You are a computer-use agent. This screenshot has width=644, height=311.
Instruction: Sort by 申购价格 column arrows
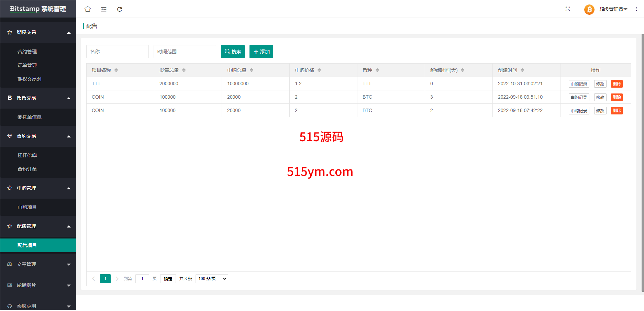319,70
